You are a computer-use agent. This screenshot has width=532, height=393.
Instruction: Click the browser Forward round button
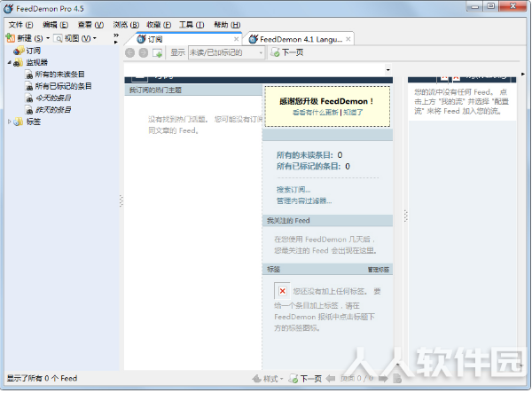click(x=144, y=53)
